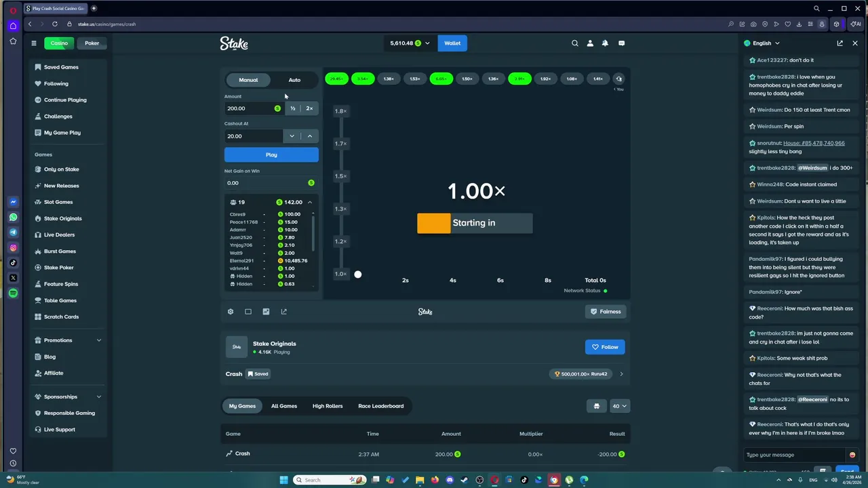Select the Poker mode toggle
The image size is (868, 488).
tap(92, 43)
